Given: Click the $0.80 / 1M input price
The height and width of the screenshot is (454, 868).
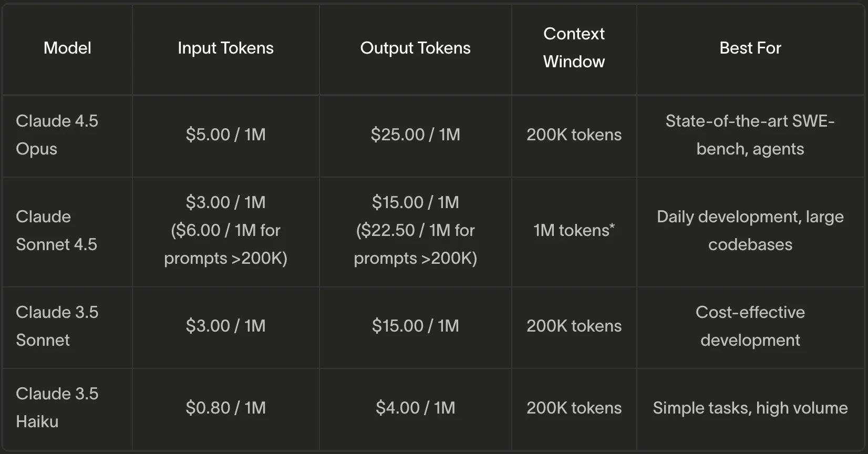Looking at the screenshot, I should click(x=225, y=408).
